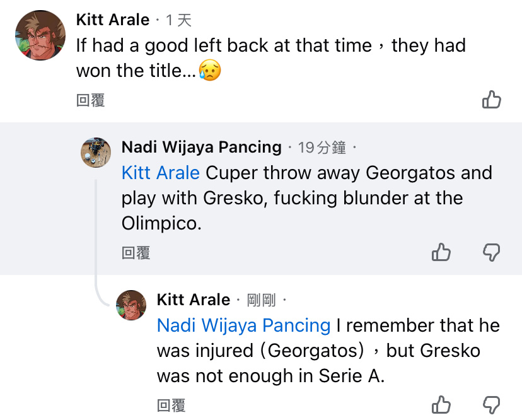Viewport: 522px width, 420px height.
Task: Click blue Nadi Wijaya Pancing mention
Action: coord(243,325)
